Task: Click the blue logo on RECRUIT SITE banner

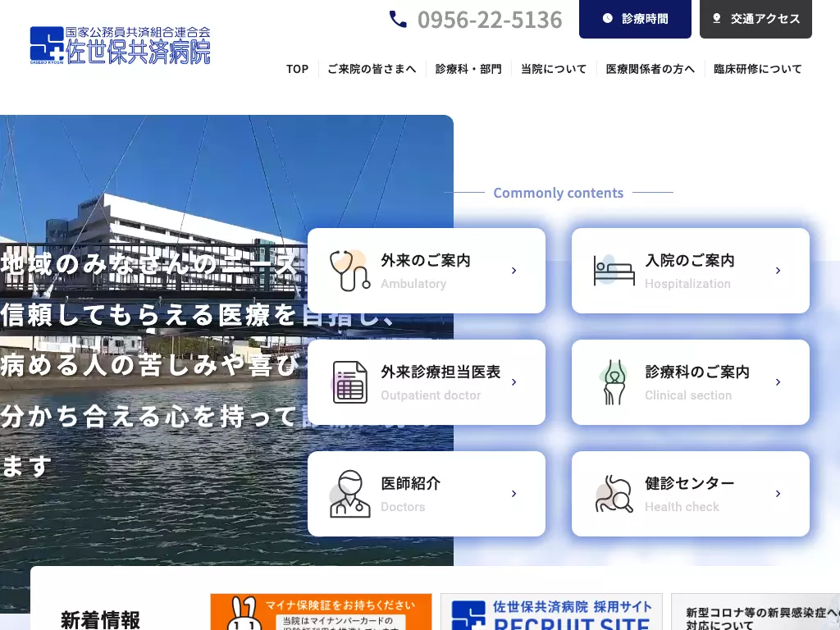Action: click(x=468, y=615)
